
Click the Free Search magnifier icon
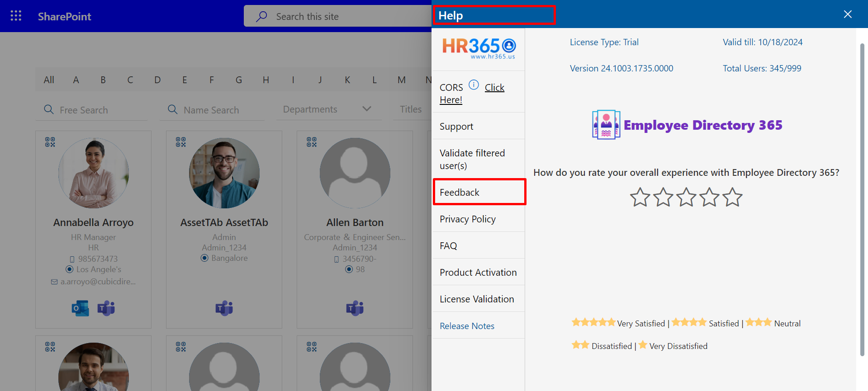[x=49, y=109]
